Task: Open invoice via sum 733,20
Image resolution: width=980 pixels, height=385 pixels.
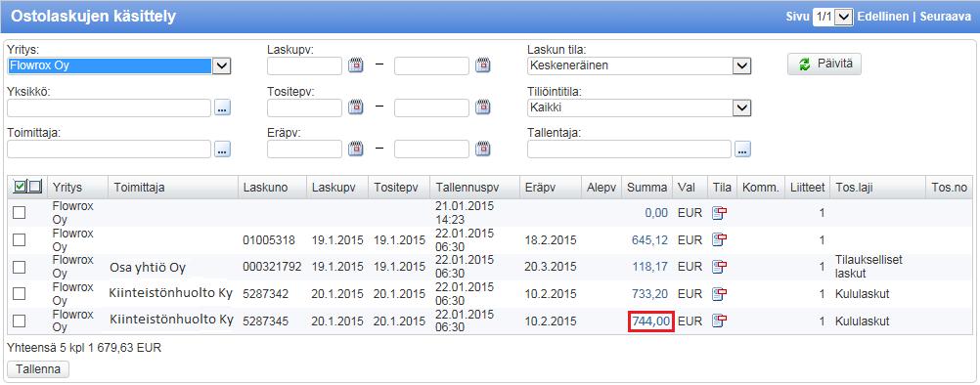Action: click(x=648, y=294)
